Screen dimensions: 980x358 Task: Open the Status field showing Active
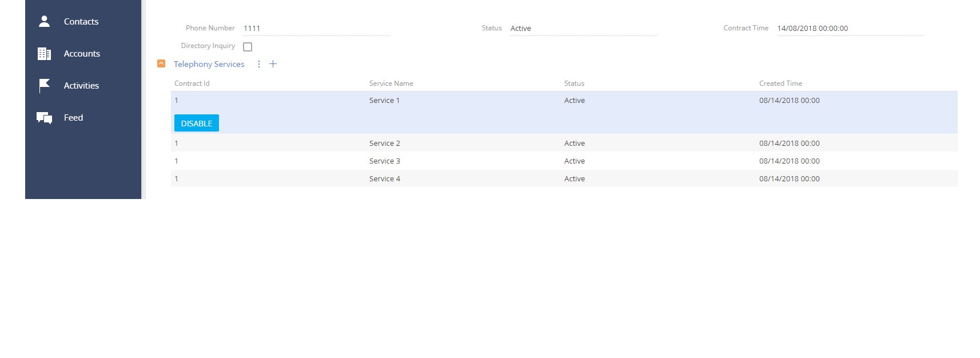(x=583, y=29)
